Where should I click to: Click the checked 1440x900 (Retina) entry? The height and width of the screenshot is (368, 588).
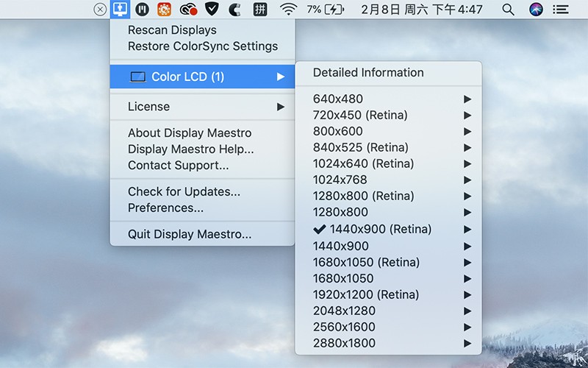point(388,229)
